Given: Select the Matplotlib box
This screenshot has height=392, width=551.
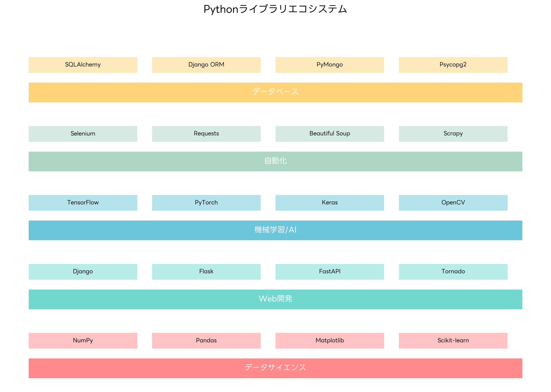Looking at the screenshot, I should tap(330, 341).
